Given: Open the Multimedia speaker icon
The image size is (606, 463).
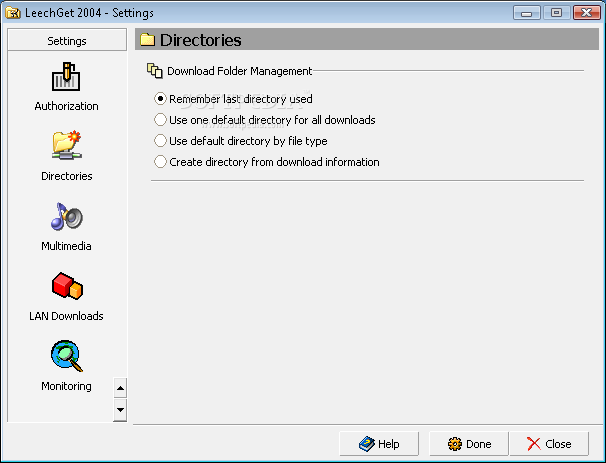Looking at the screenshot, I should click(x=66, y=216).
